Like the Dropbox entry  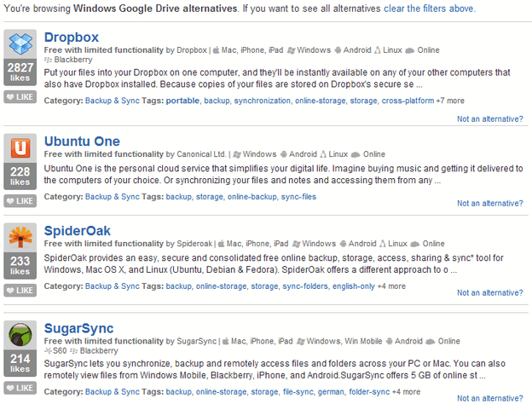tap(20, 97)
